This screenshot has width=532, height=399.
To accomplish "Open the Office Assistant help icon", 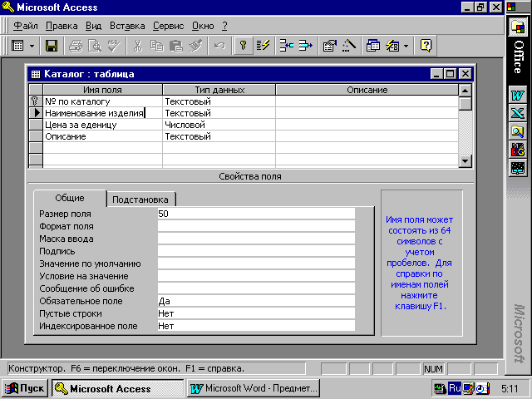I will (426, 46).
